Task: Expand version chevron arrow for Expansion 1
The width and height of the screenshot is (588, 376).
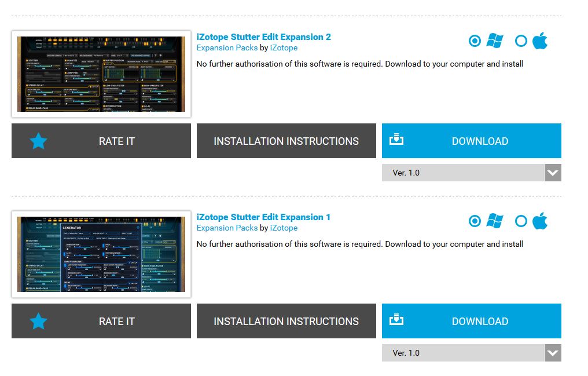Action: point(553,353)
